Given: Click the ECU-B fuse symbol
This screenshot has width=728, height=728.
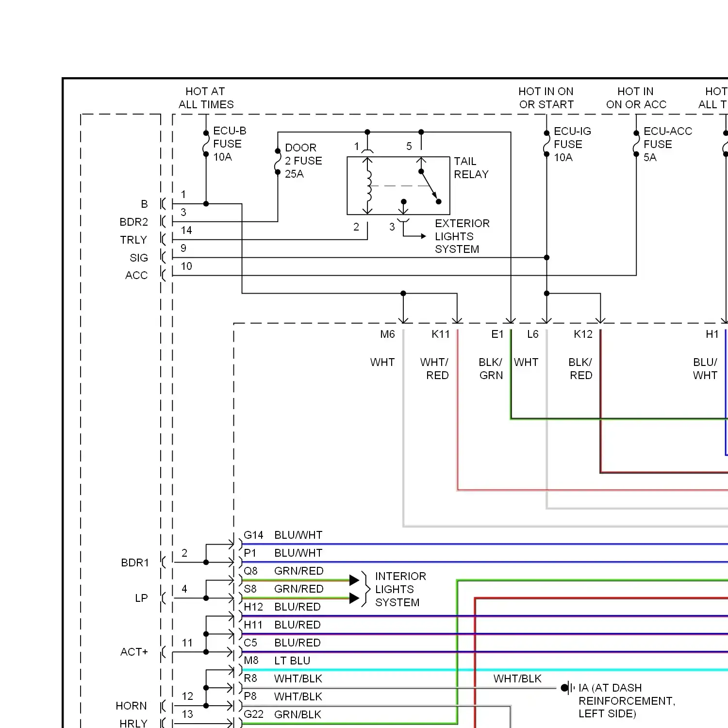Looking at the screenshot, I should pyautogui.click(x=206, y=144).
